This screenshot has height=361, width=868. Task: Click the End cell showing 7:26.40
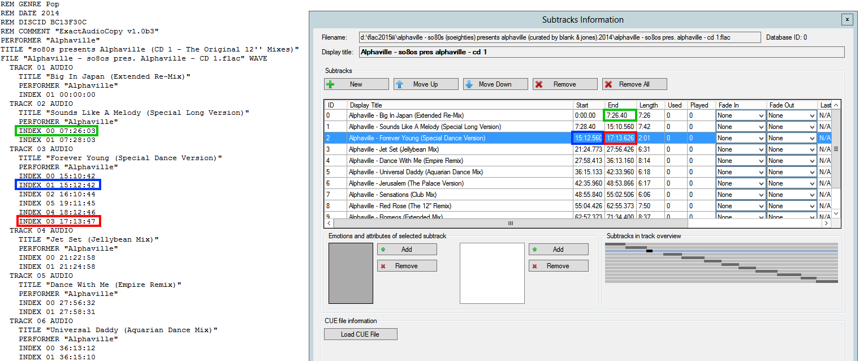point(620,115)
